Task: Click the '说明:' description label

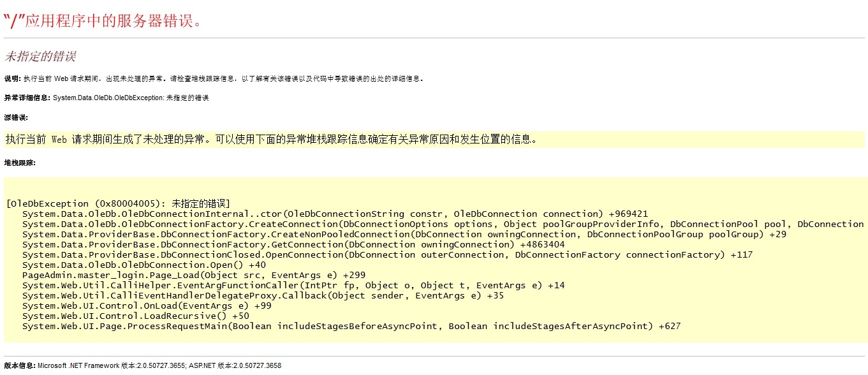Action: 13,79
